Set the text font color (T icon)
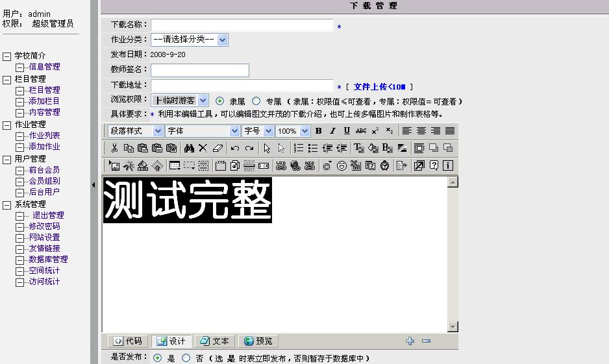This screenshot has height=364, width=609. [x=358, y=148]
